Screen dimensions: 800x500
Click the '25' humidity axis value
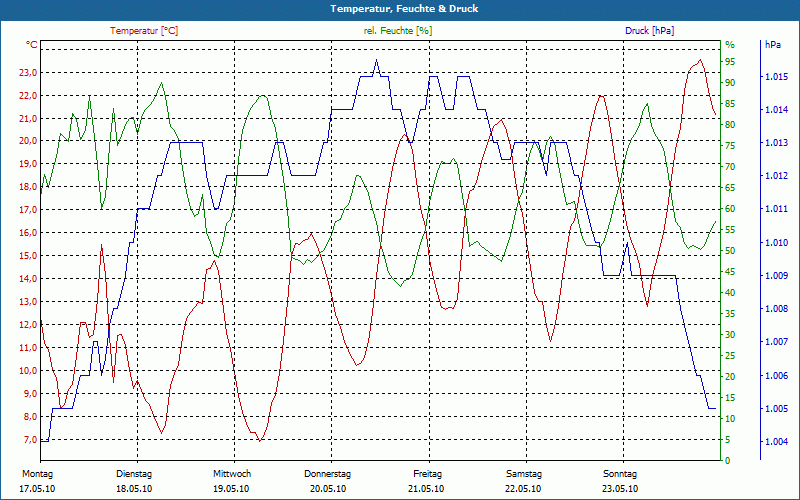pos(730,356)
